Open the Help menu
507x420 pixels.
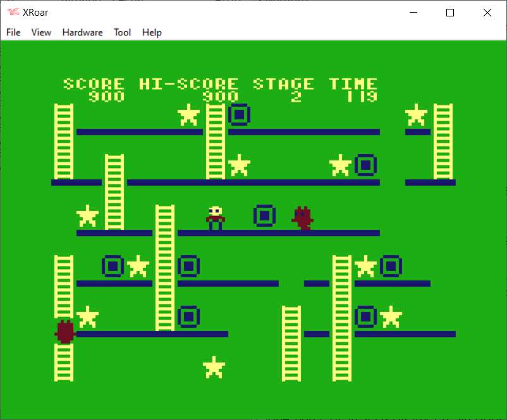(152, 32)
